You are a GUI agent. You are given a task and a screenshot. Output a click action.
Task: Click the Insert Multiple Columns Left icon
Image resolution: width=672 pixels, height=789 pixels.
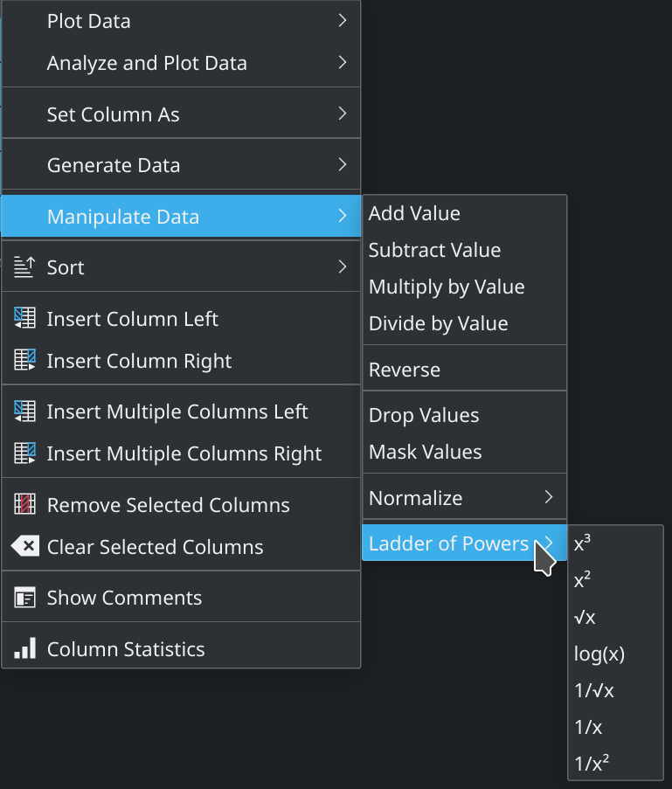click(24, 412)
